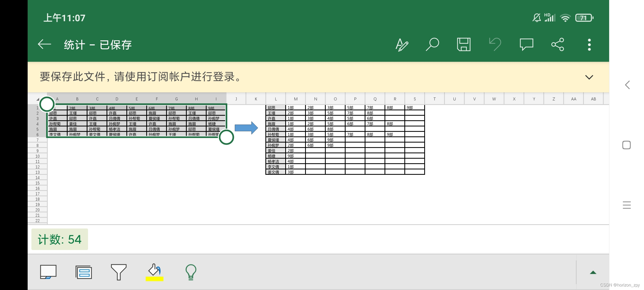The width and height of the screenshot is (644, 290).
Task: Grab the top-left selection handle
Action: 47,104
